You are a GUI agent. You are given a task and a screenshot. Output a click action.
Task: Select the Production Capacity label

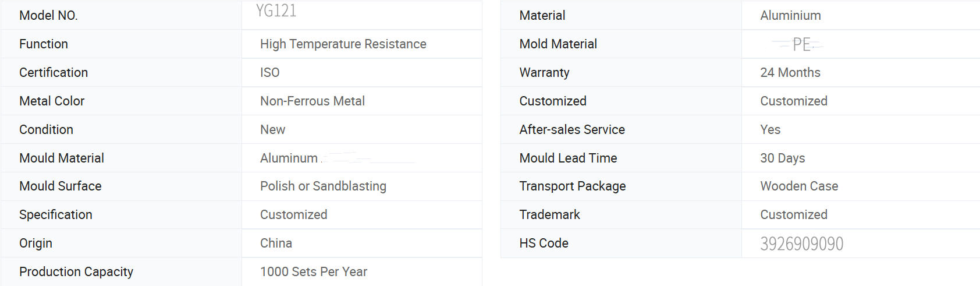click(76, 271)
